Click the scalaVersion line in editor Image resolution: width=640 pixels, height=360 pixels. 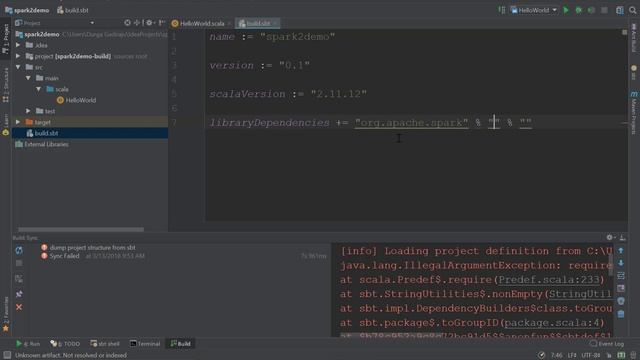click(288, 94)
